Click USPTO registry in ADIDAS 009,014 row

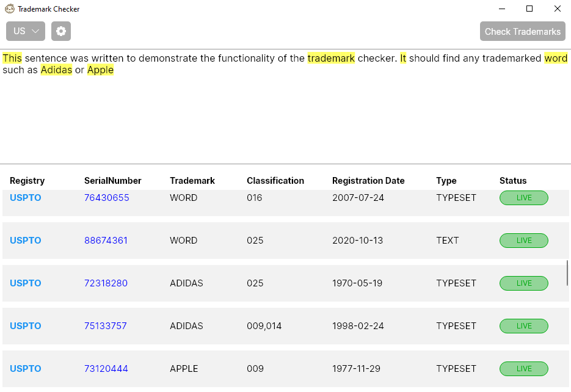pyautogui.click(x=26, y=326)
